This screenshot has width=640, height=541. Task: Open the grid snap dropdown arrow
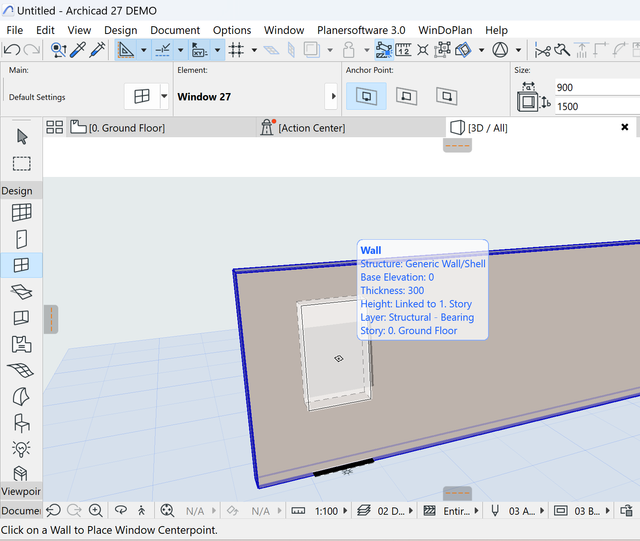click(x=255, y=50)
